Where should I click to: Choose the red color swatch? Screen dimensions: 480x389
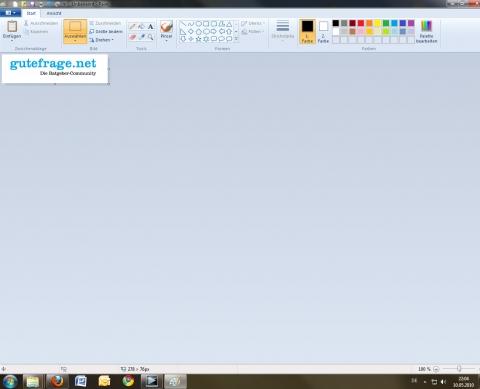tap(361, 23)
